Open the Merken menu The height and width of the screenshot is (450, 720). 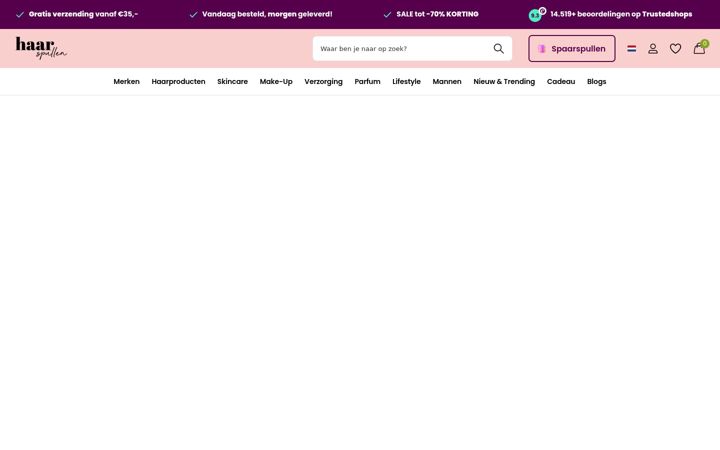(x=126, y=82)
